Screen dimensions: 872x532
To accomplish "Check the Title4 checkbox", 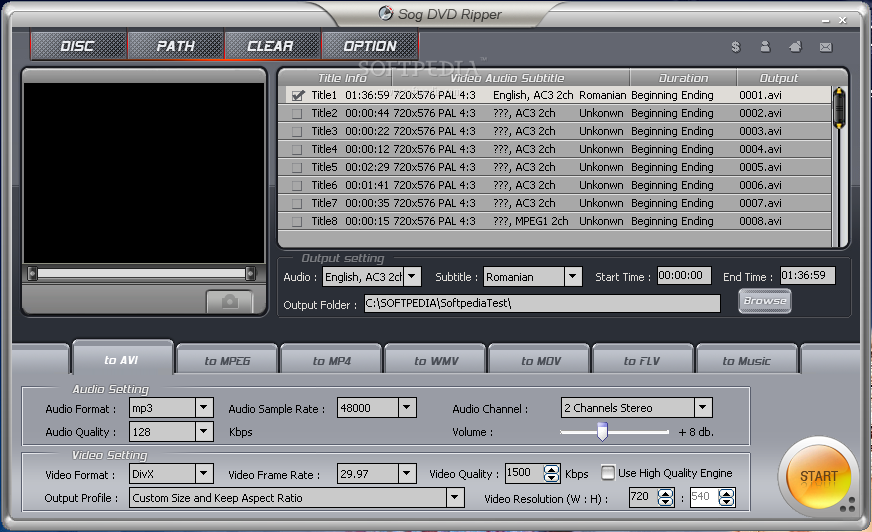I will [x=297, y=150].
